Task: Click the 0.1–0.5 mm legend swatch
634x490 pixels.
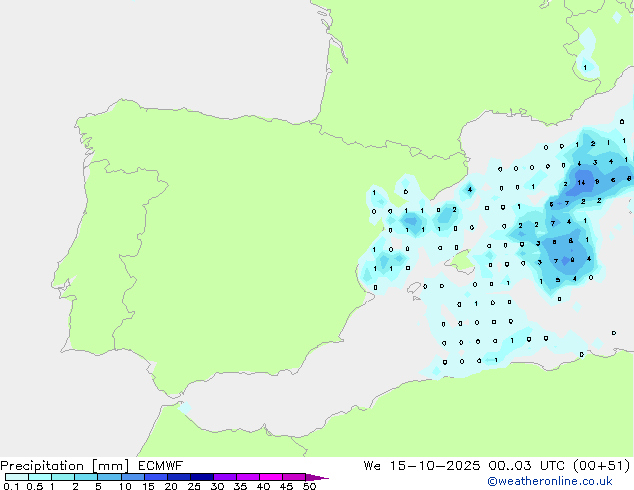Action: 17,477
